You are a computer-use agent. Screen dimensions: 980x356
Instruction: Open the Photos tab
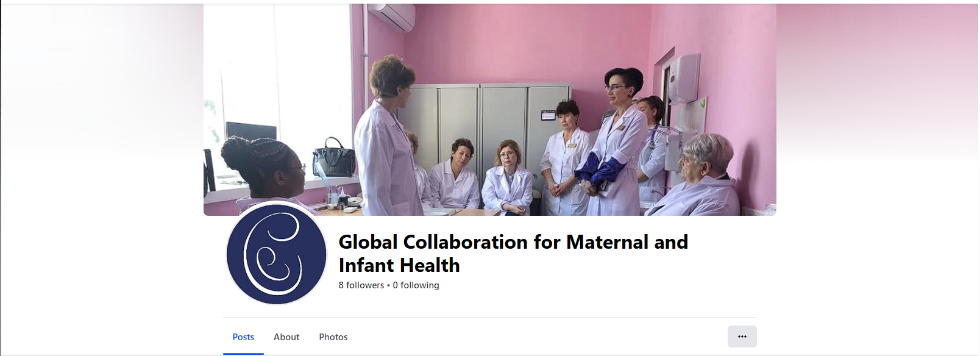click(333, 337)
